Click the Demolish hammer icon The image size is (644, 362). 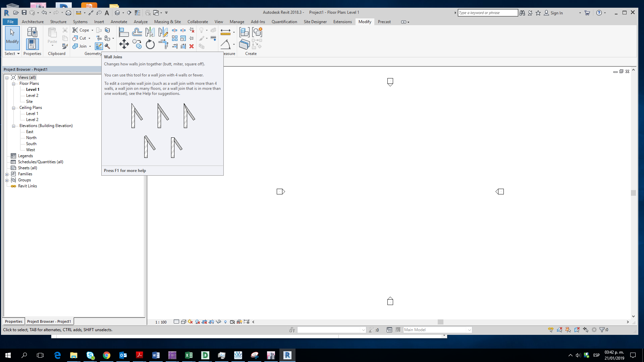click(x=107, y=46)
